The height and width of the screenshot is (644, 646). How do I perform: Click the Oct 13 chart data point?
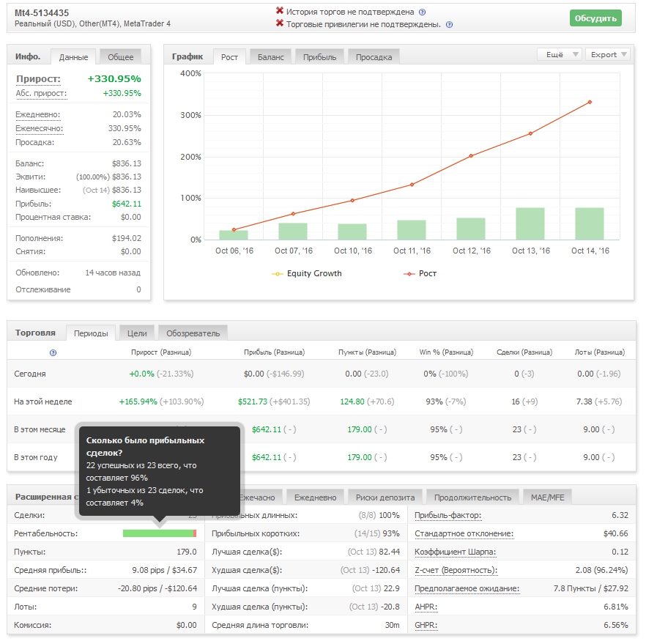pyautogui.click(x=530, y=133)
